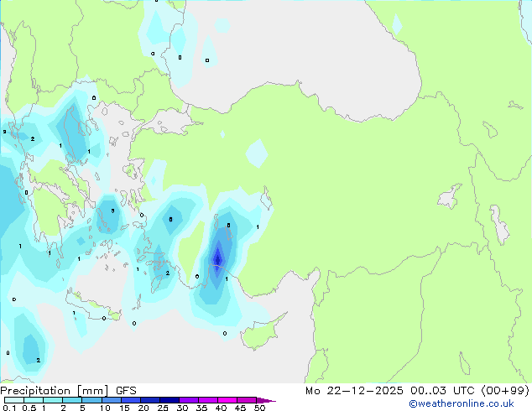Click the darkest blue precipitation peak on map
This screenshot has height=411, width=532.
pyautogui.click(x=218, y=260)
